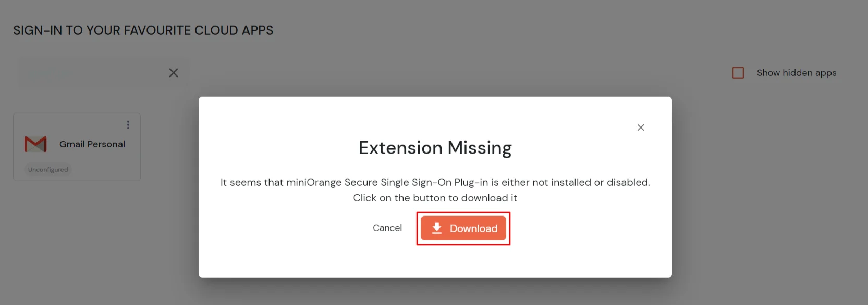Click inside the search input field

coord(94,72)
